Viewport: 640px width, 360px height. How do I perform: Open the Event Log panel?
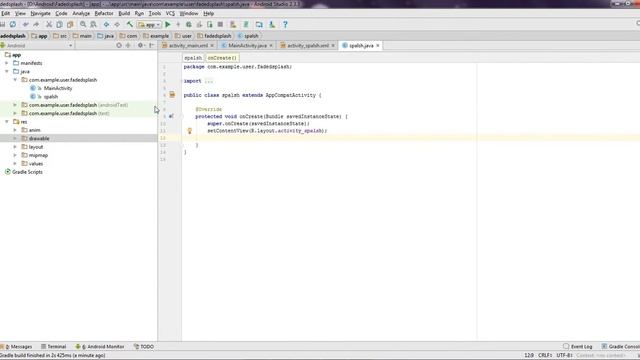click(x=578, y=347)
